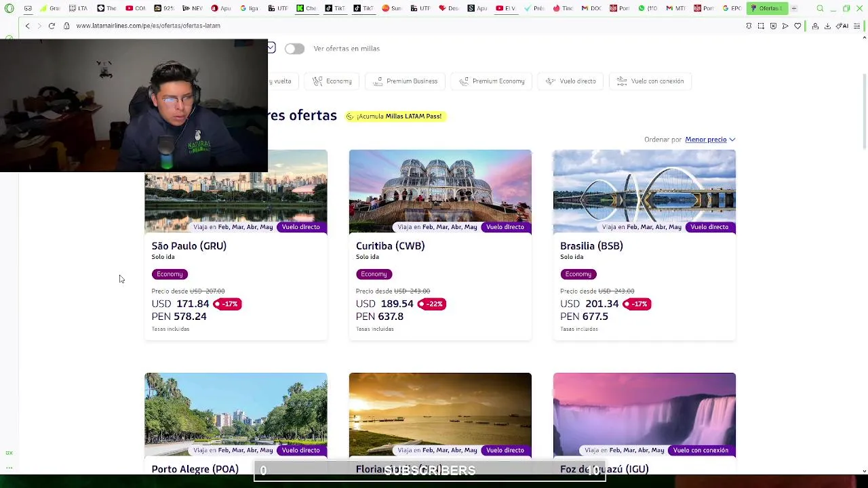Click the Economy seat filter icon
Screen dimensions: 868x488
pyautogui.click(x=317, y=81)
